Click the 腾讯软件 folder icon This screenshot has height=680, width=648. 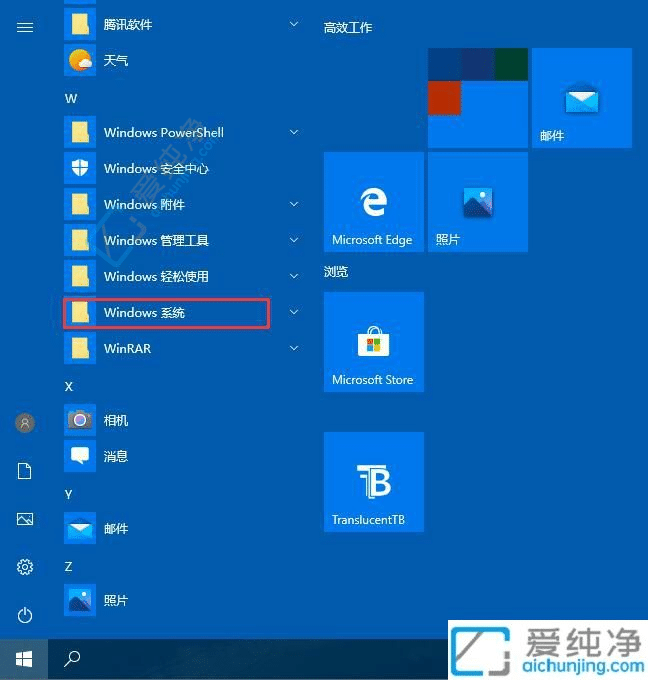(x=80, y=24)
